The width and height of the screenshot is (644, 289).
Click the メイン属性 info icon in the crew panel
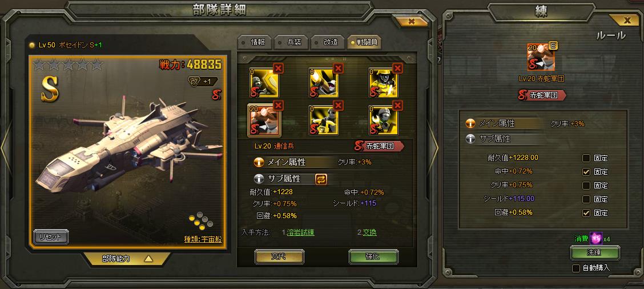[x=258, y=162]
